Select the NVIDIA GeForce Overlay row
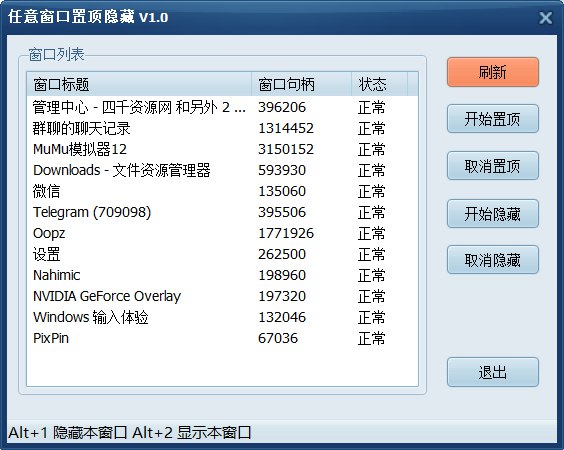The height and width of the screenshot is (450, 564). pos(222,296)
